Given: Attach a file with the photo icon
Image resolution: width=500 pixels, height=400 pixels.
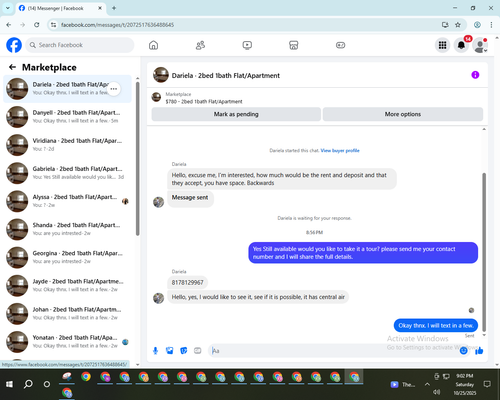Looking at the screenshot, I should (x=169, y=351).
